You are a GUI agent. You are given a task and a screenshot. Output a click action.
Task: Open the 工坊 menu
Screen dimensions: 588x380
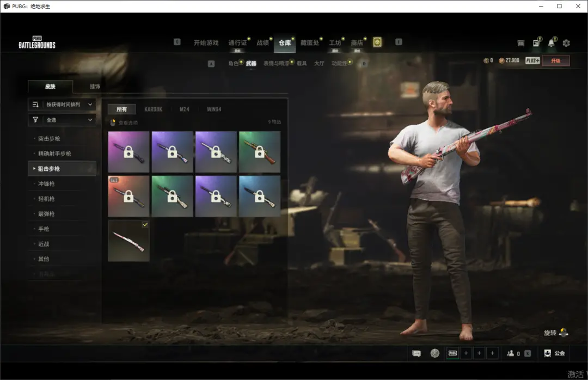(x=335, y=43)
